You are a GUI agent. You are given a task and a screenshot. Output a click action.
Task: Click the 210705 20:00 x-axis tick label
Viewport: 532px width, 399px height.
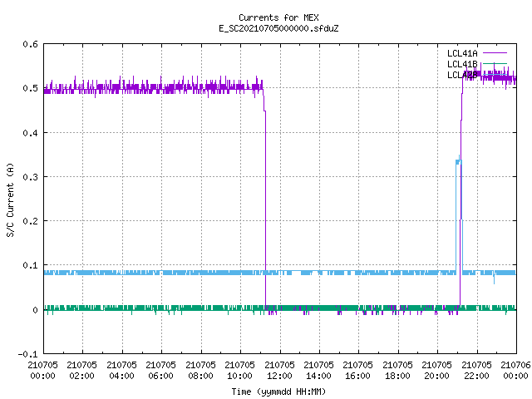click(x=436, y=370)
